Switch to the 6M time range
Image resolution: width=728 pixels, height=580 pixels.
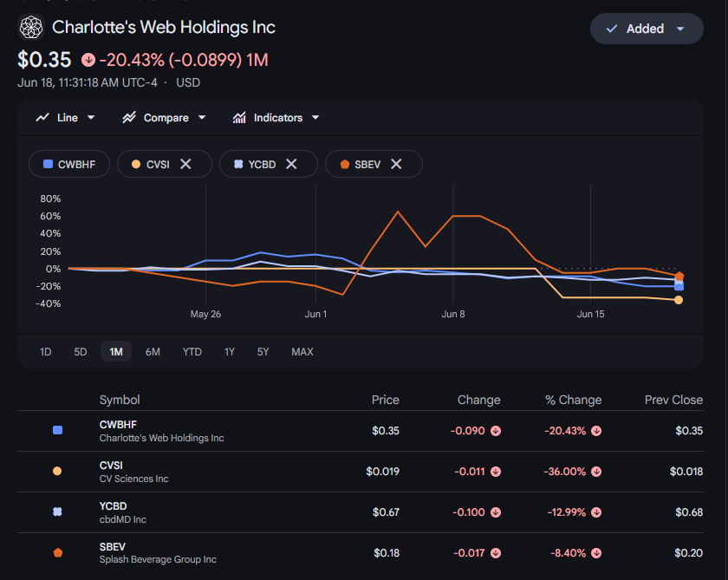pyautogui.click(x=153, y=351)
